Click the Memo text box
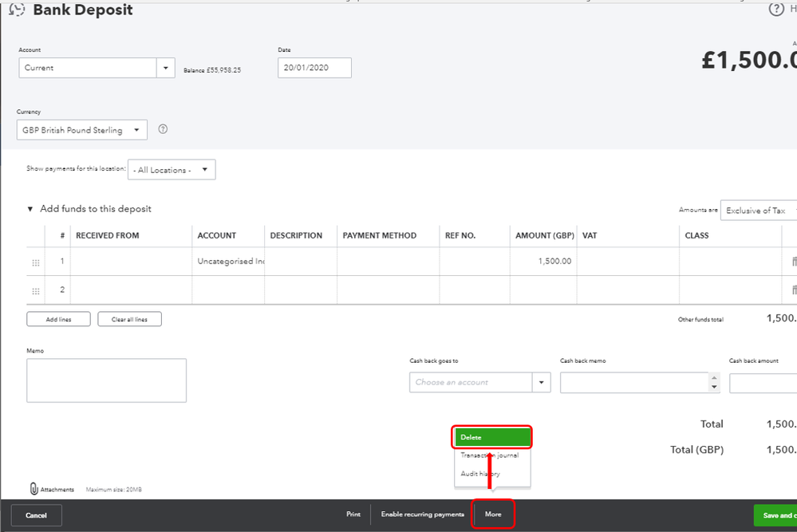Image resolution: width=797 pixels, height=532 pixels. click(106, 380)
